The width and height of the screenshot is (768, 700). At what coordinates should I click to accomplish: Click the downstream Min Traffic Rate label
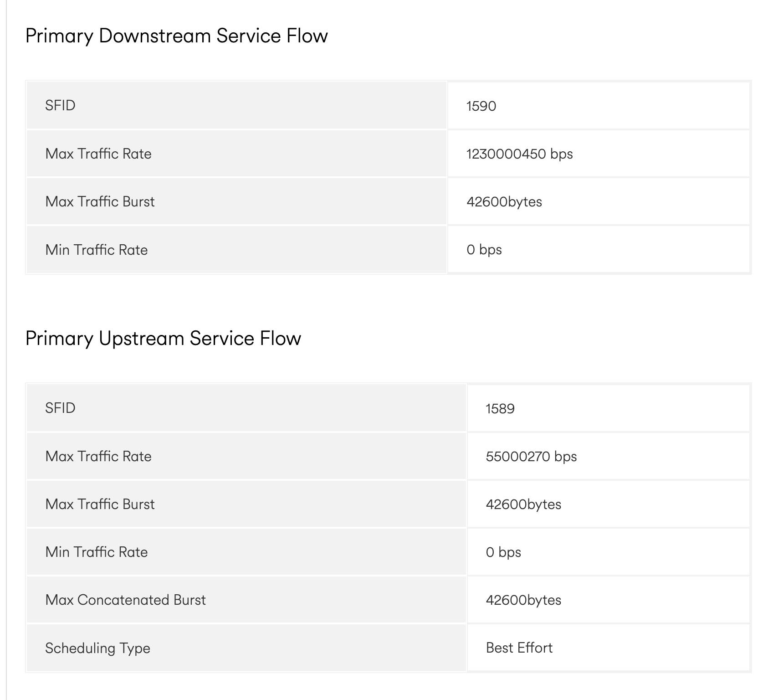coord(97,250)
